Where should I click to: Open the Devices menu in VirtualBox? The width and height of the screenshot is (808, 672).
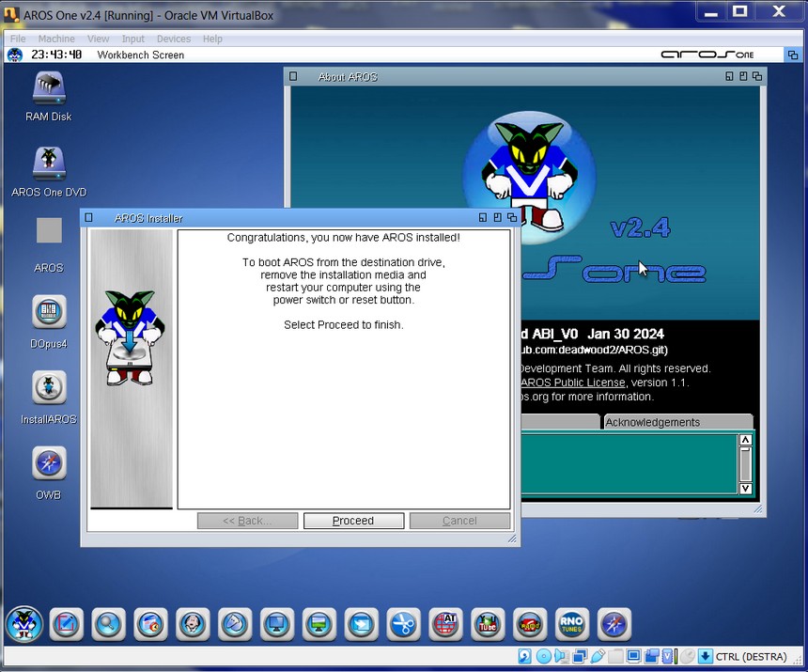click(x=174, y=39)
